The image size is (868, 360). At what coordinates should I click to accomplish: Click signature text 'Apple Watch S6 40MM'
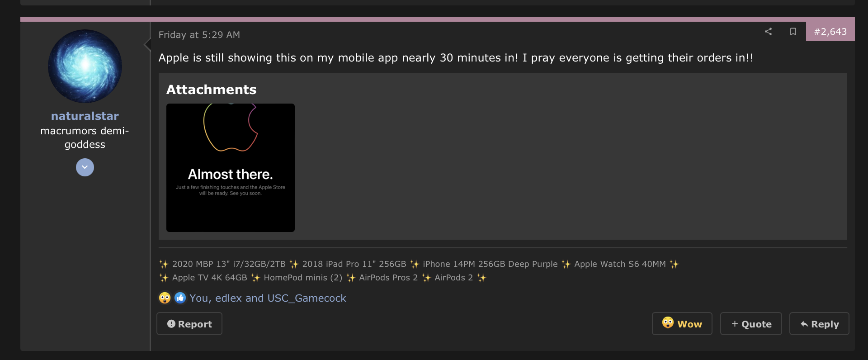pyautogui.click(x=620, y=264)
